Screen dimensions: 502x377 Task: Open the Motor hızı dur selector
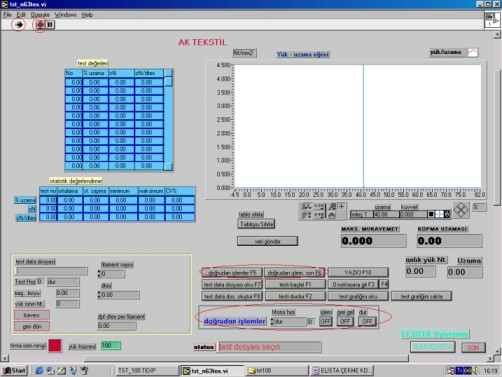point(289,322)
